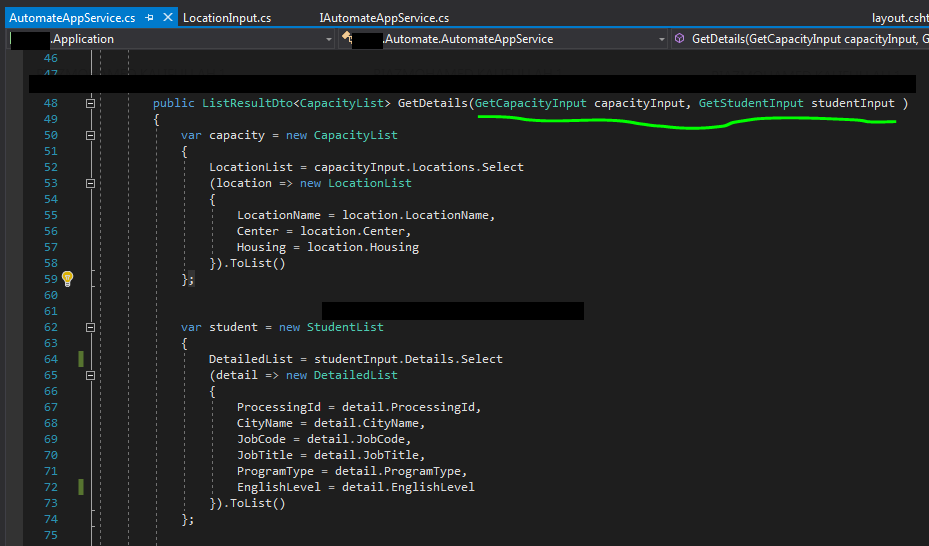The width and height of the screenshot is (929, 546).
Task: Switch to the IAutomateAppService.cs tab
Action: (384, 18)
